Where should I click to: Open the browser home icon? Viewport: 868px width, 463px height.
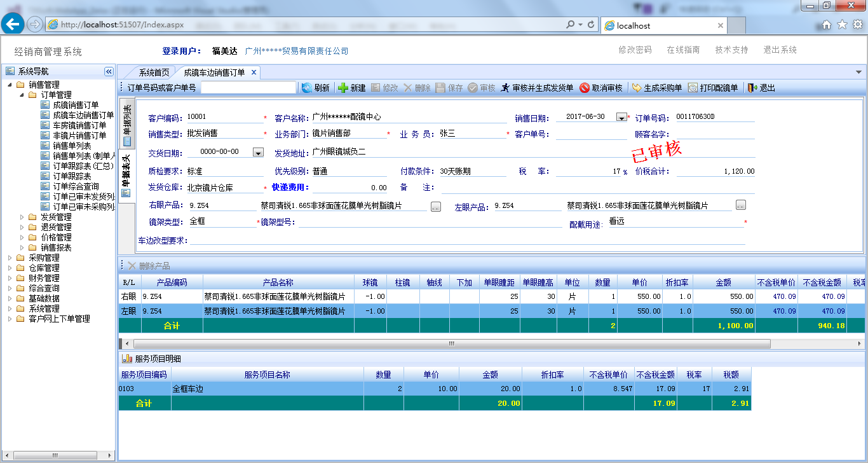(x=827, y=25)
